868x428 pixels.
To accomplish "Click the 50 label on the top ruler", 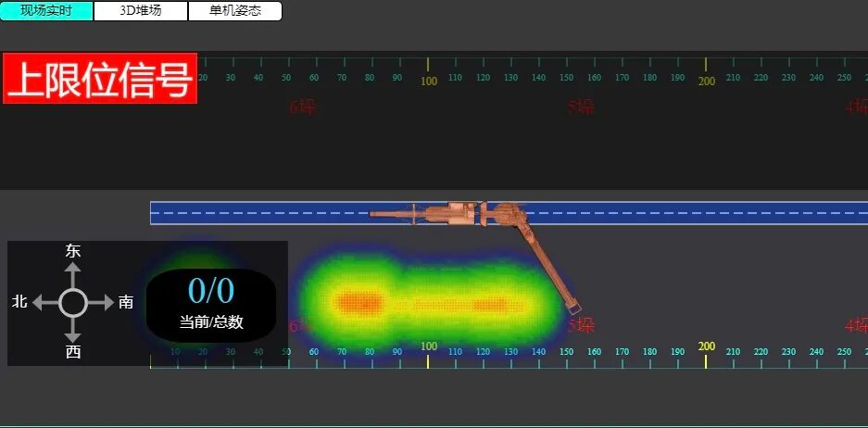I will [x=286, y=78].
